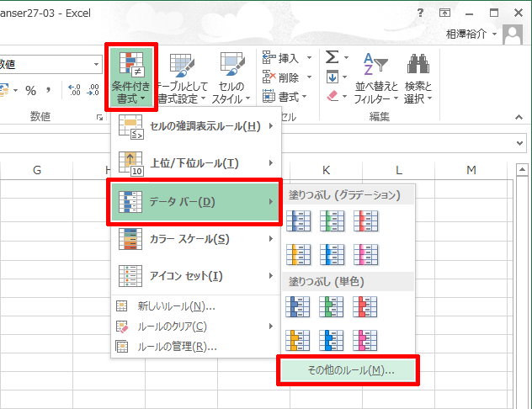The width and height of the screenshot is (532, 409).
Task: Choose orange solid fill data bar
Action: pyautogui.click(x=298, y=340)
